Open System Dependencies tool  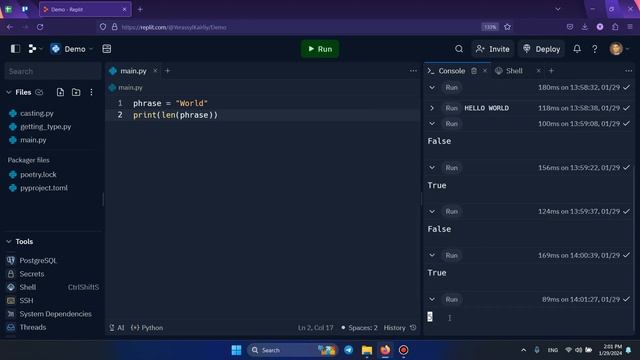pos(55,314)
